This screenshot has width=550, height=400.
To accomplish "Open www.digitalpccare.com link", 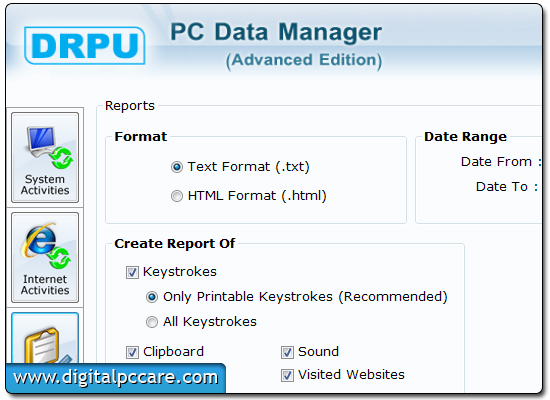I will [116, 378].
